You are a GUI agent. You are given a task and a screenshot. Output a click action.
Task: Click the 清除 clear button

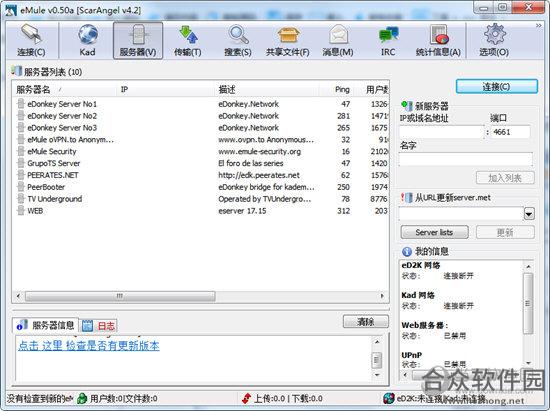tap(365, 322)
